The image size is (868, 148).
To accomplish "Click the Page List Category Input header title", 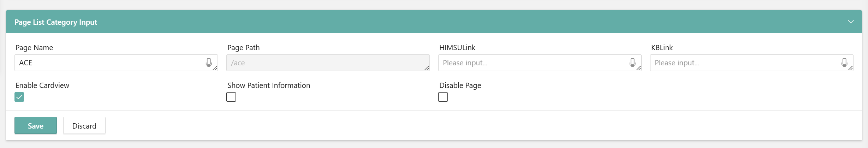I will (x=56, y=22).
